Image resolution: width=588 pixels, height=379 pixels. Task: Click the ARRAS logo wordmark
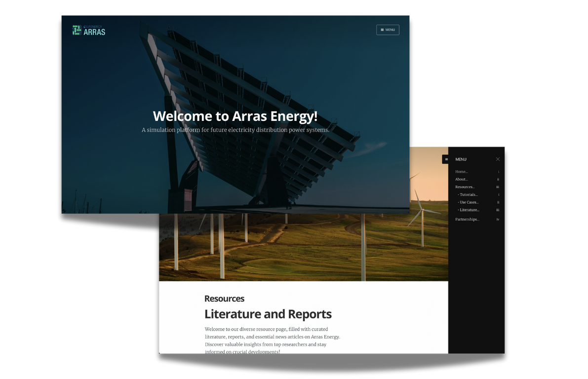click(x=94, y=32)
